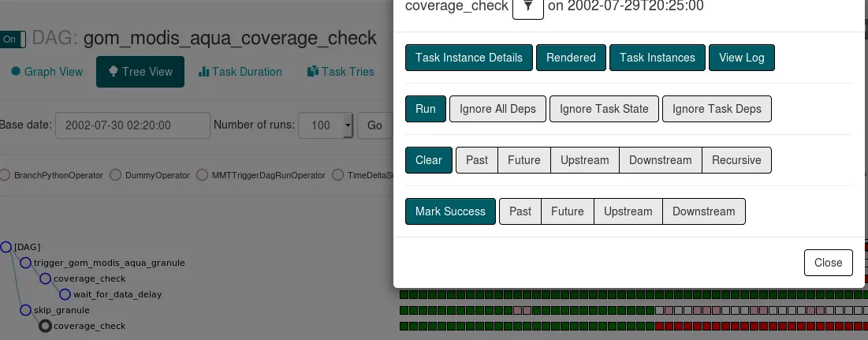This screenshot has width=868, height=340.
Task: Toggle Downstream in the Clear row
Action: click(x=661, y=160)
